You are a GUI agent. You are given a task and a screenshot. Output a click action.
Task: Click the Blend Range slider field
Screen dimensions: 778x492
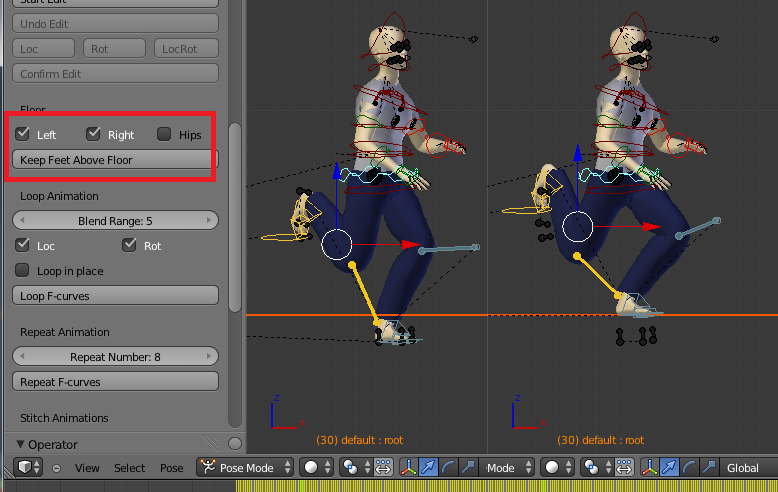point(115,220)
